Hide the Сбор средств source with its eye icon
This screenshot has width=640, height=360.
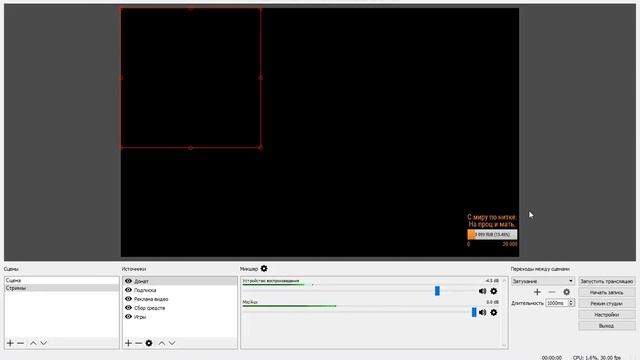pyautogui.click(x=128, y=308)
